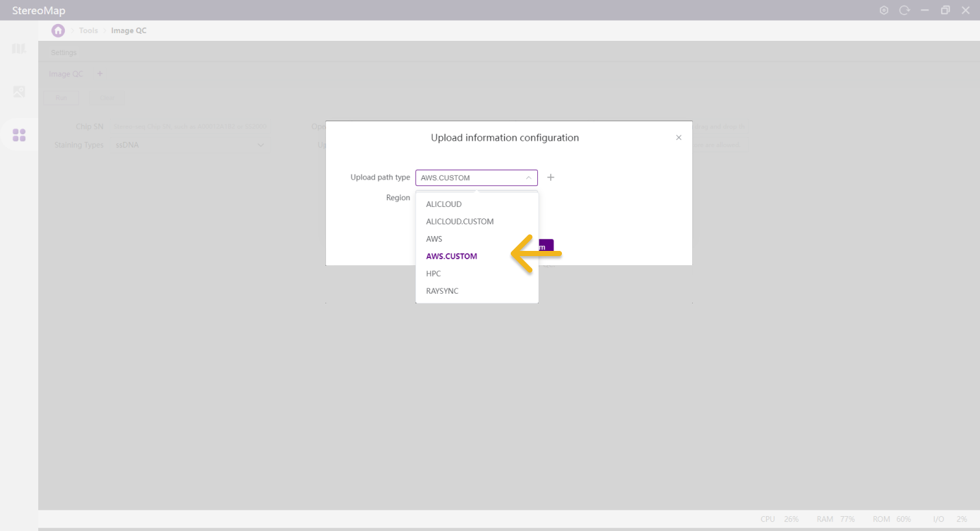Click the ROM 60% status reading
Screen dimensions: 980x531
pyautogui.click(x=892, y=519)
